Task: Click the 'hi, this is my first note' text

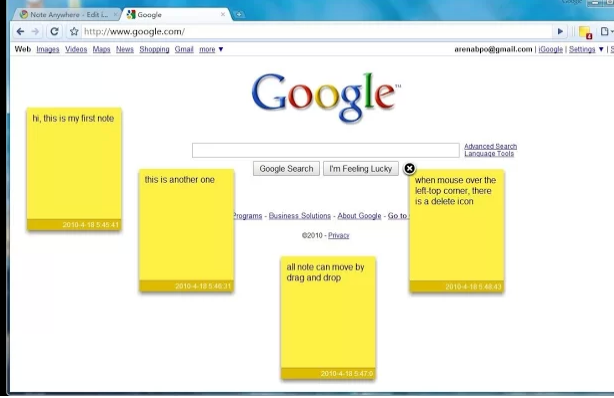Action: pyautogui.click(x=73, y=118)
